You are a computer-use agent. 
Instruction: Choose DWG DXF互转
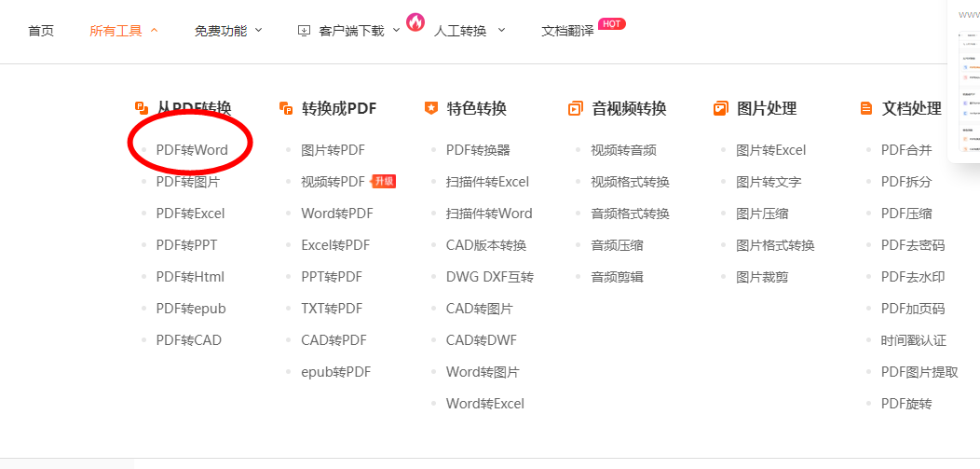[490, 277]
